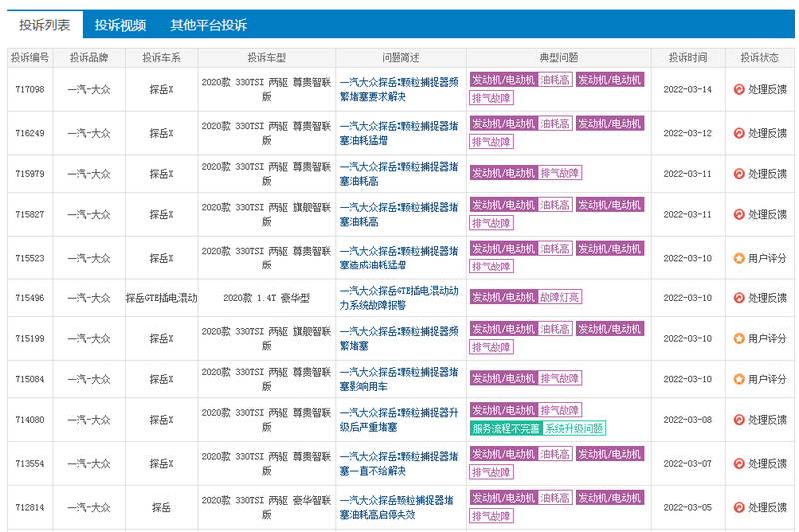799x532 pixels.
Task: Open complaint link 颗粒捕捉器堵塞造成油耗猛增
Action: tap(399, 258)
